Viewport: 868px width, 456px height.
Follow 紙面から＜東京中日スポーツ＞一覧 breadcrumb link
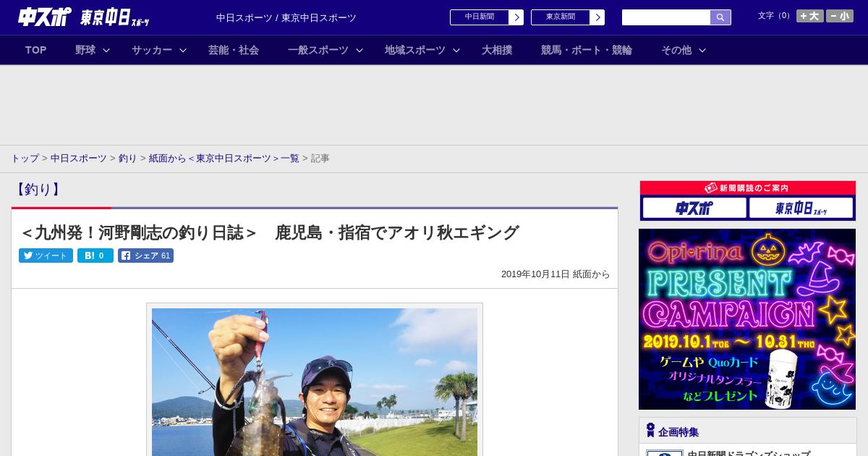click(224, 158)
